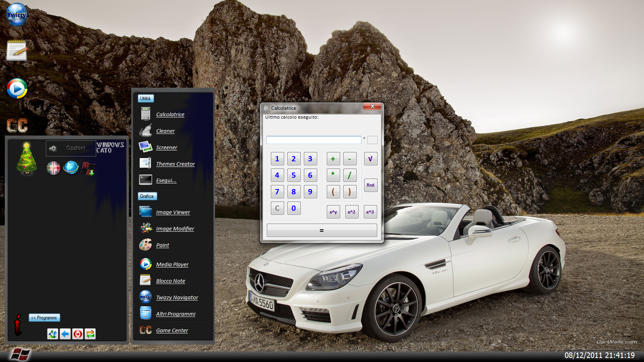Click the blue globe icon

tap(71, 167)
